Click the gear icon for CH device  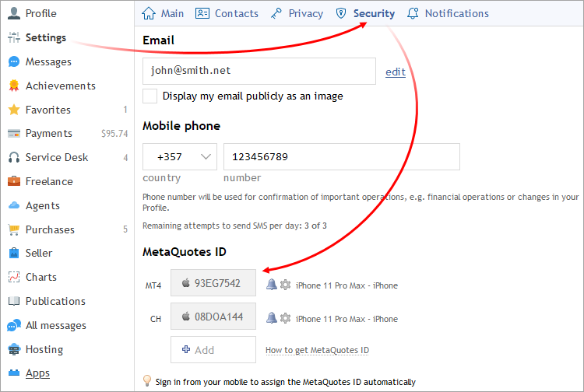tap(285, 318)
